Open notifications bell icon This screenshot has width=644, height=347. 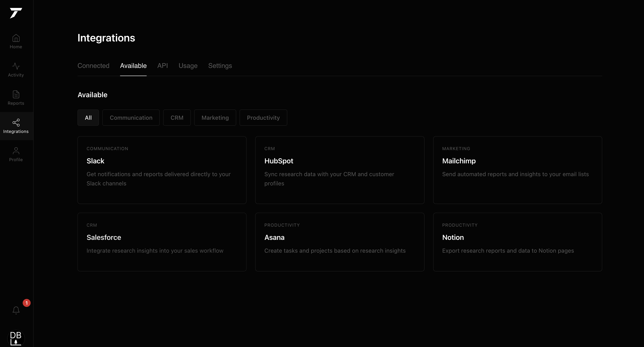(16, 310)
